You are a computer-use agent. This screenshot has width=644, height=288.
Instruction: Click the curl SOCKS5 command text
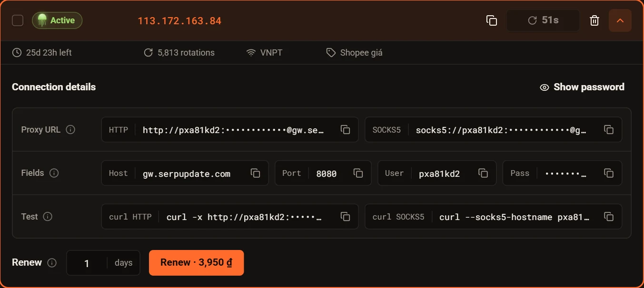coord(515,217)
